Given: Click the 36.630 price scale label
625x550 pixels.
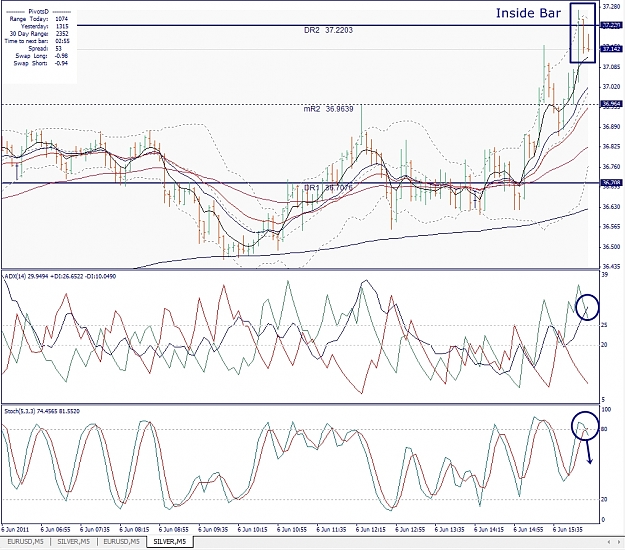Looking at the screenshot, I should pyautogui.click(x=611, y=206).
